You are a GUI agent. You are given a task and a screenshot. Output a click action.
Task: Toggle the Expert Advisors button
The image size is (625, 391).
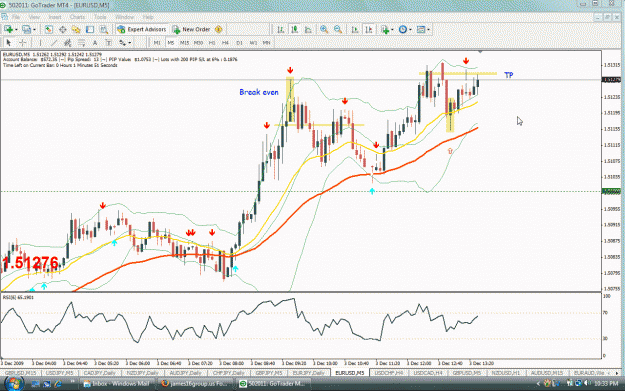coord(142,29)
